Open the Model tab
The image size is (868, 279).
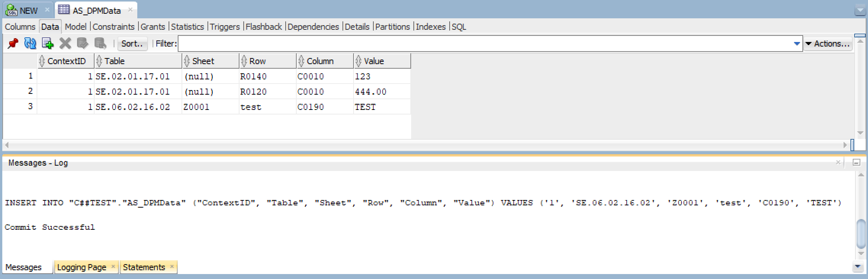[x=76, y=27]
